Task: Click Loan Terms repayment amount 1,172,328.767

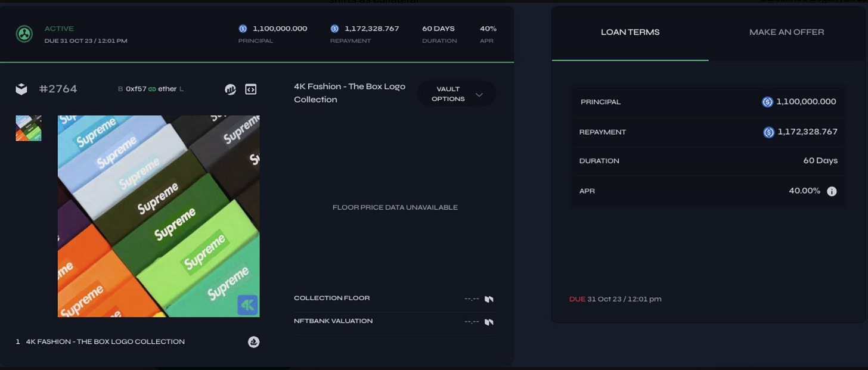Action: (x=807, y=132)
